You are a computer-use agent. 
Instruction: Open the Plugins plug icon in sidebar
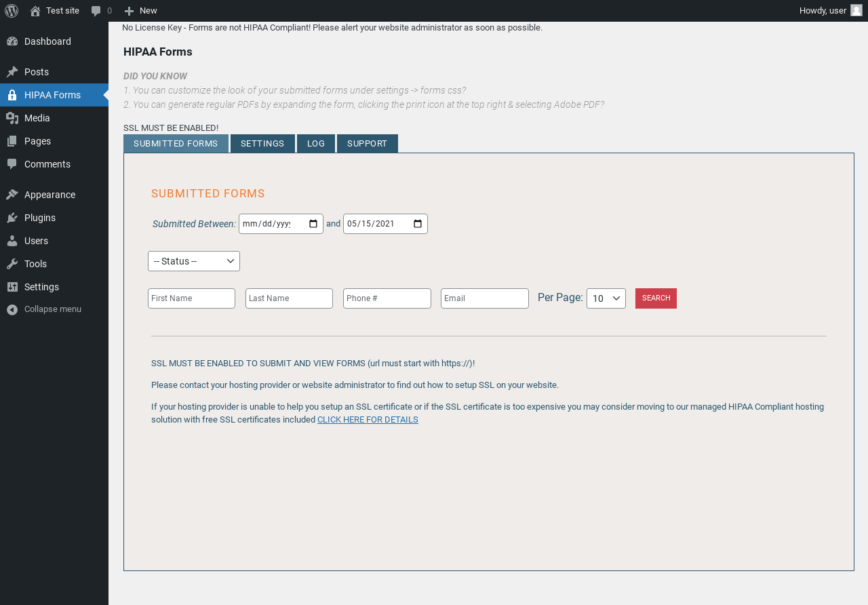coord(12,218)
